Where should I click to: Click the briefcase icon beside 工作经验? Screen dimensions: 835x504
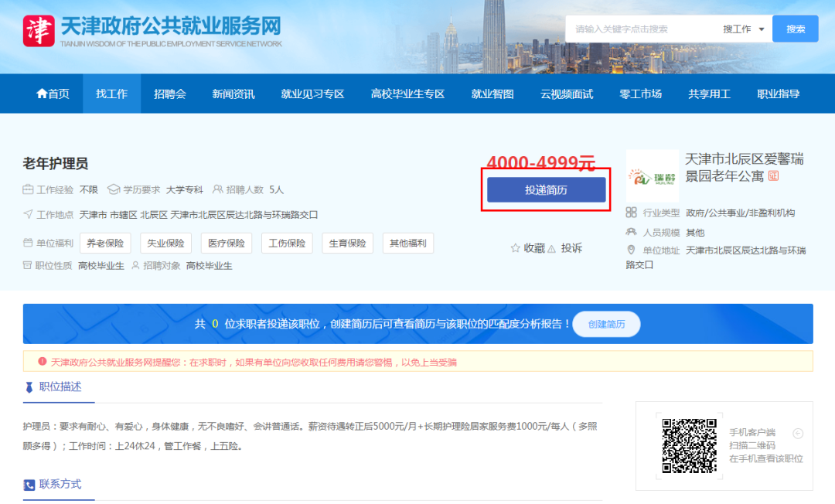(x=28, y=189)
